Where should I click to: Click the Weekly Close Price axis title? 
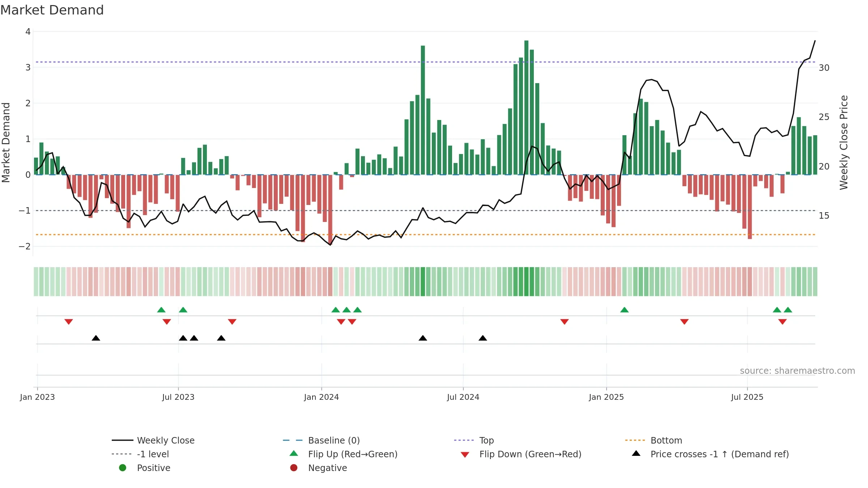(844, 142)
